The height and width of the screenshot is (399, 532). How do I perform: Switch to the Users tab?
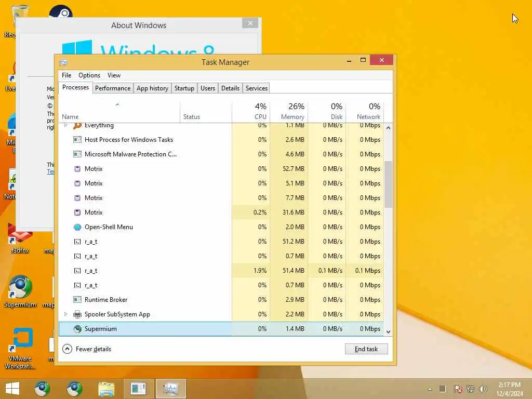coord(208,88)
